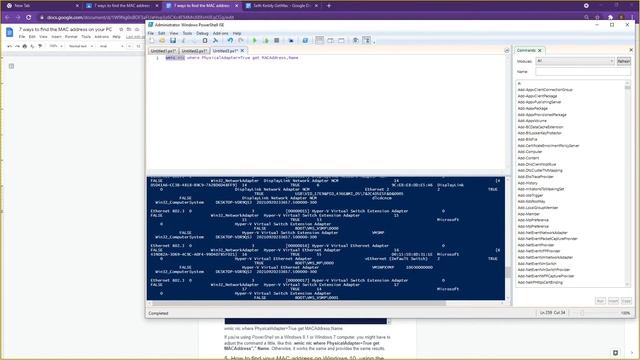Click the Run button in Commands pane
640x360 pixels.
point(600,301)
